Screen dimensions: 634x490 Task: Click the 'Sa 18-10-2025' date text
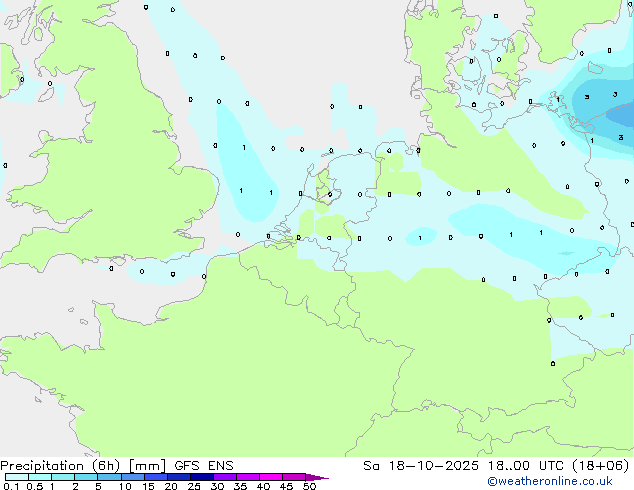(421, 466)
